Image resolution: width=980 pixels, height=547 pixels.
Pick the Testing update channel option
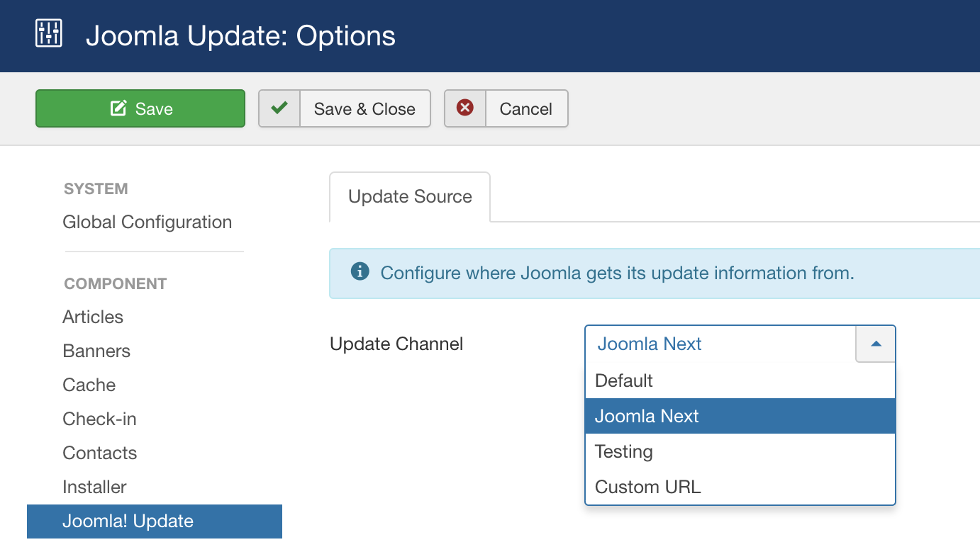(x=624, y=451)
